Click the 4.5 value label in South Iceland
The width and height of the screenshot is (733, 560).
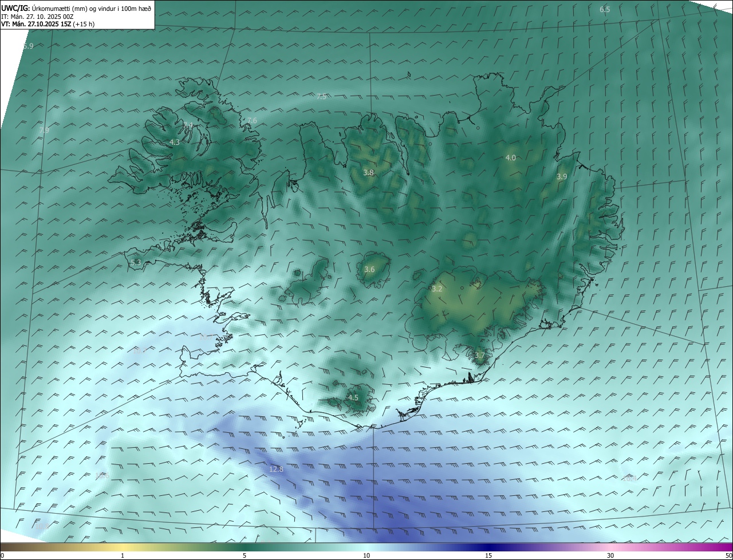[353, 397]
